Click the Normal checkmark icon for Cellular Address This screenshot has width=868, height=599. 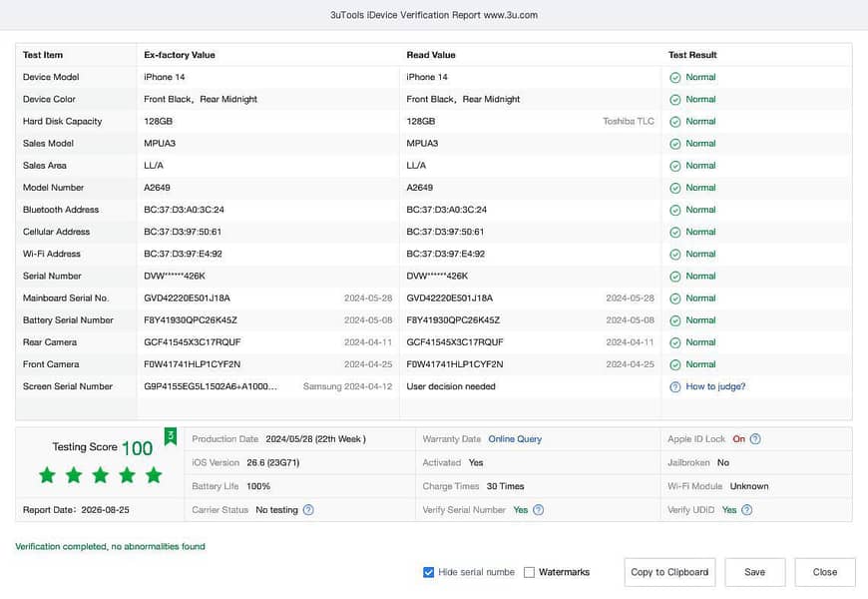[x=674, y=233]
